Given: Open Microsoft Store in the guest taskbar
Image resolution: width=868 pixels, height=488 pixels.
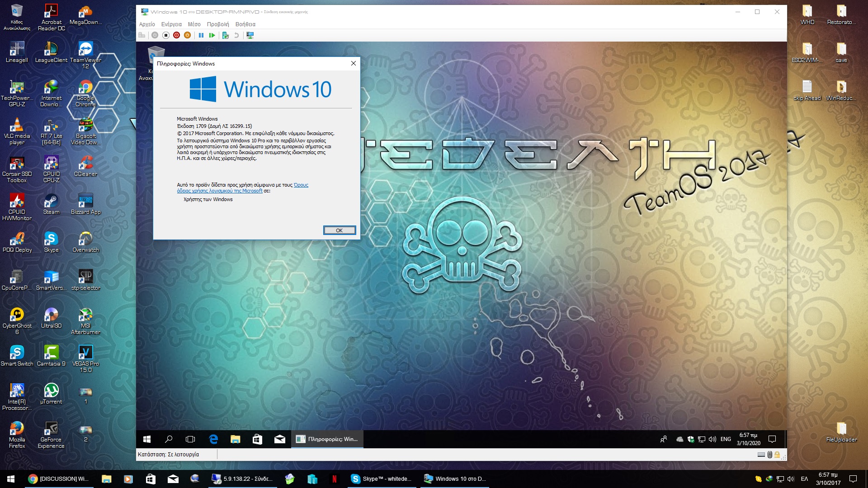Looking at the screenshot, I should [257, 439].
